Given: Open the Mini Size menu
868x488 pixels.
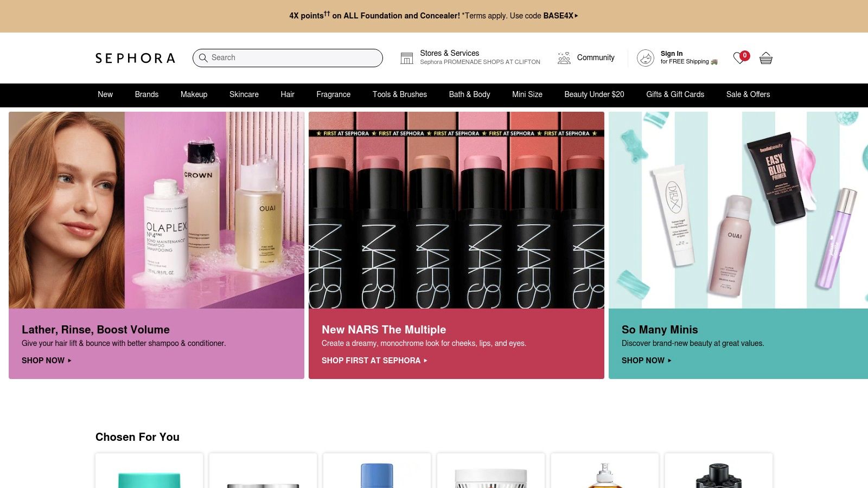Looking at the screenshot, I should tap(527, 94).
